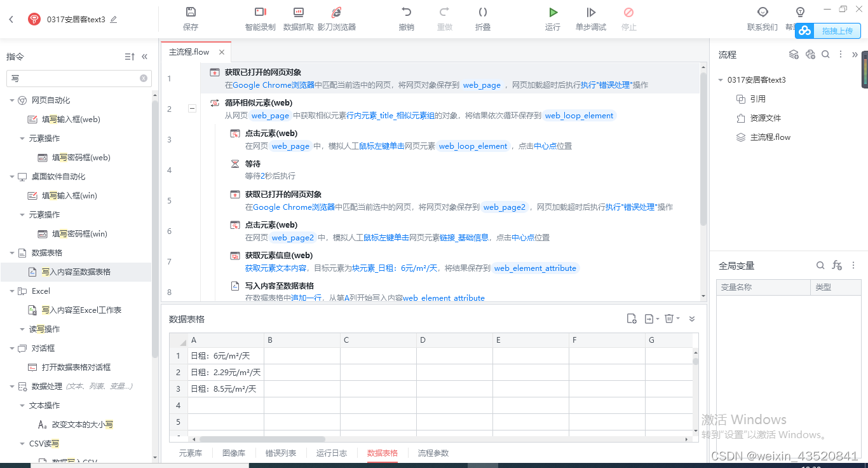Add a new global variable (fx icon)
The image size is (868, 468).
tap(837, 265)
